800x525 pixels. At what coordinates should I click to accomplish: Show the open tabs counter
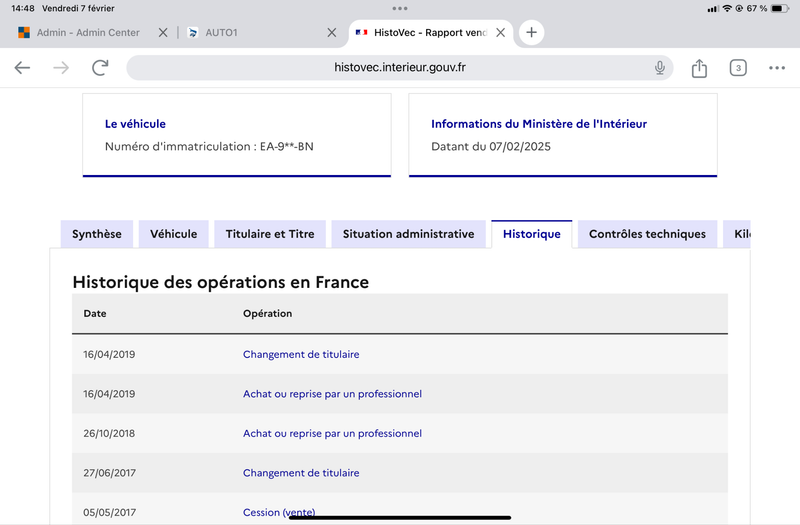(x=738, y=68)
